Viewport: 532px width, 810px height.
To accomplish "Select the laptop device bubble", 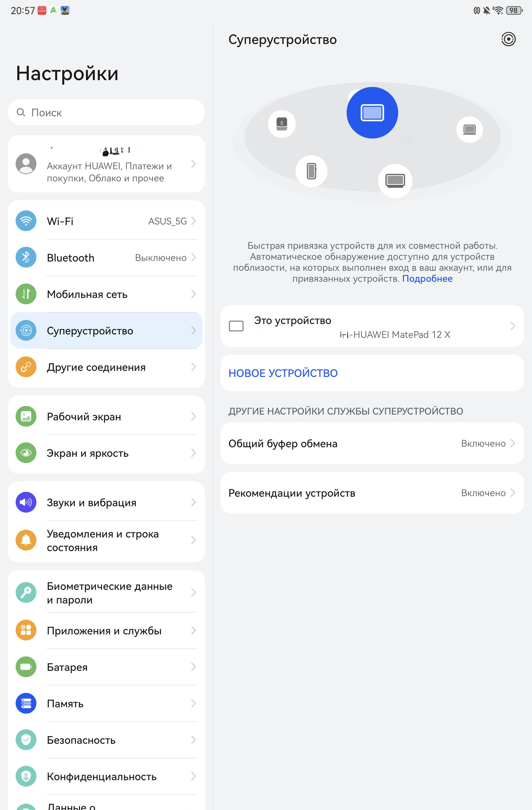I will pyautogui.click(x=470, y=130).
